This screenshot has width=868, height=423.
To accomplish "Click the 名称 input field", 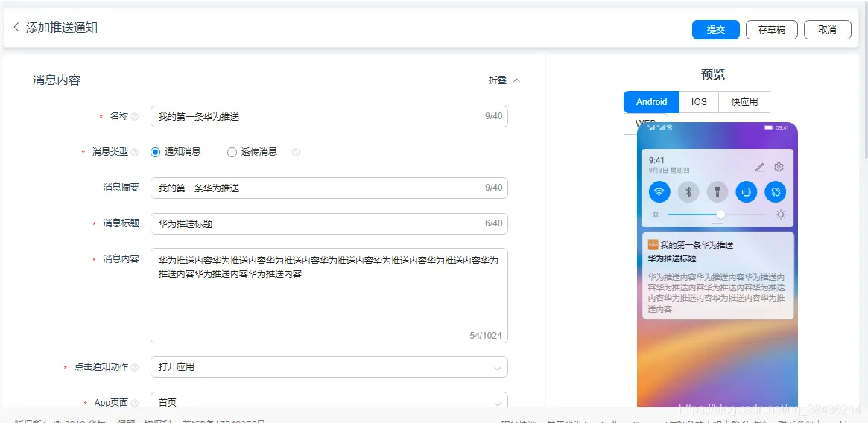I will pos(329,117).
